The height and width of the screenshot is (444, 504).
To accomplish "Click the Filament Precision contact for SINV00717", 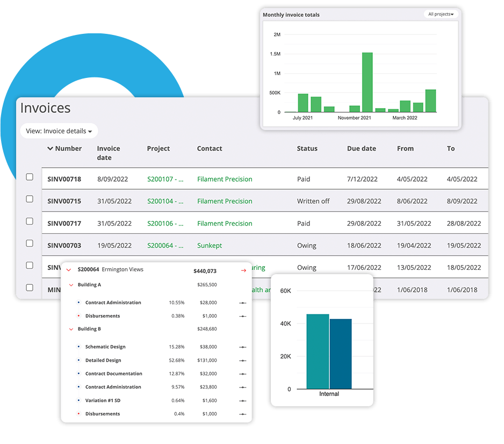I will (x=225, y=223).
